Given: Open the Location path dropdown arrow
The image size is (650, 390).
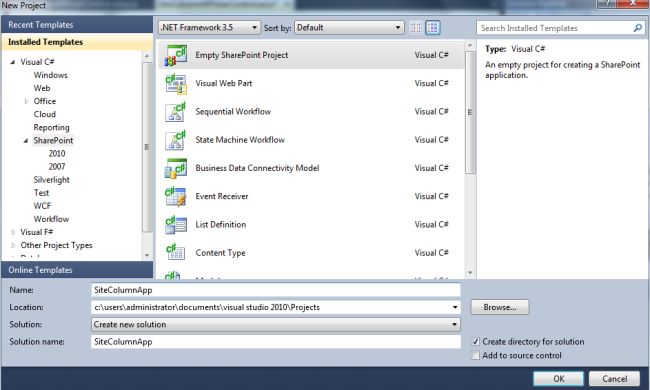Looking at the screenshot, I should pos(455,307).
